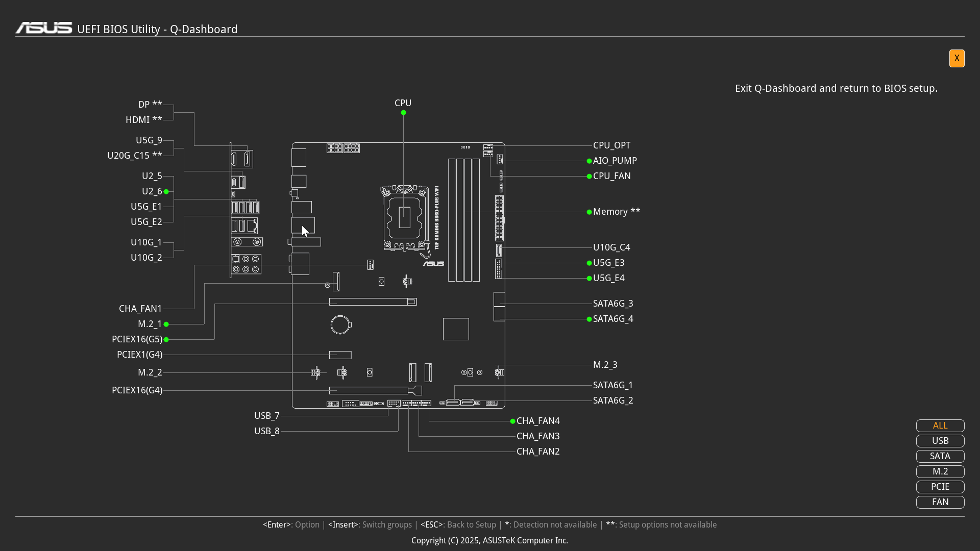Open the CPU_FAN header label
980x551 pixels.
611,176
